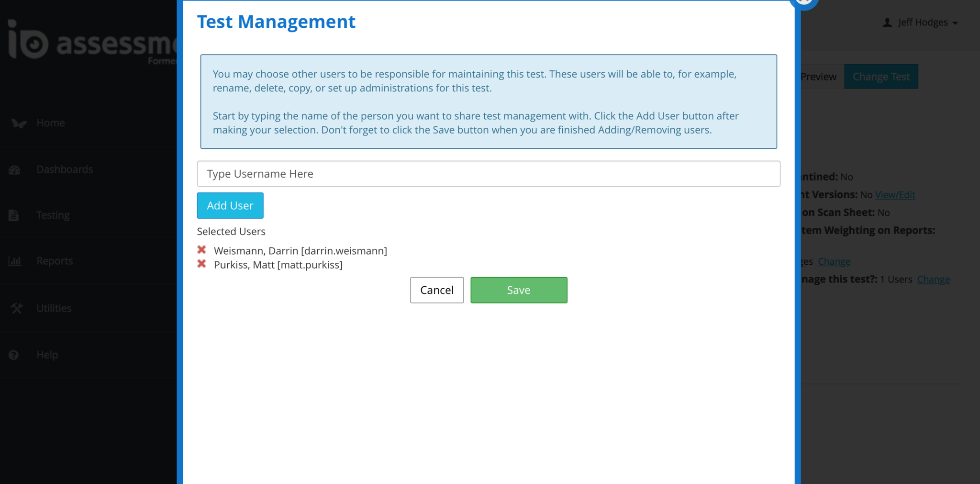
Task: Select the Change Test tab
Action: pos(881,77)
